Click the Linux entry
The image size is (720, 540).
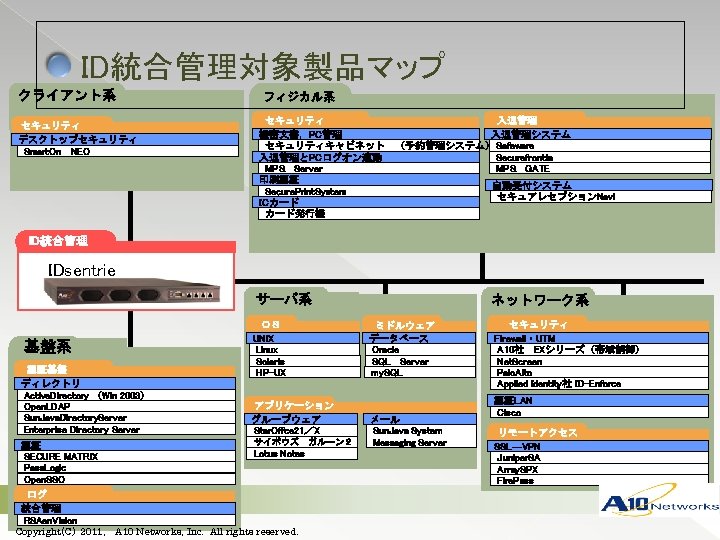[x=305, y=350]
